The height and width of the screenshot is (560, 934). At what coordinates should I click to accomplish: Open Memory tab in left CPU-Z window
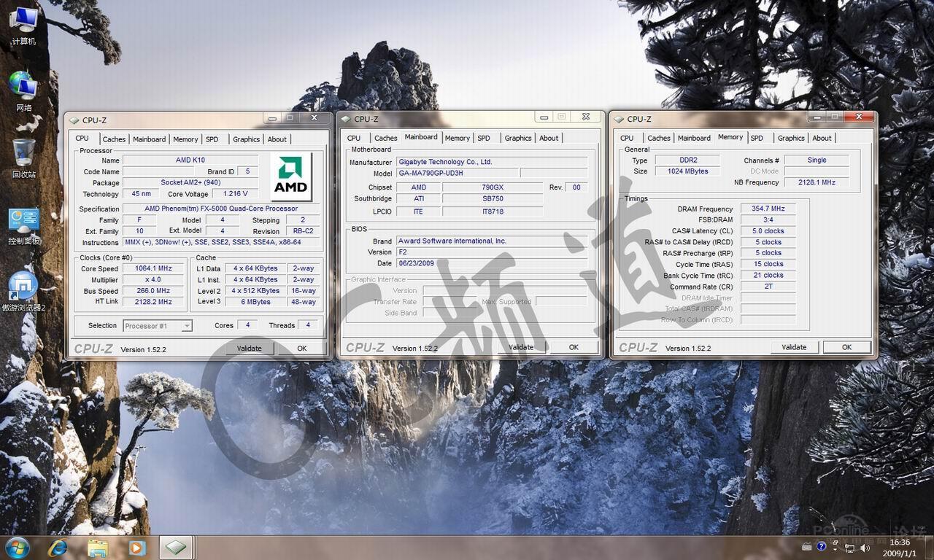point(185,139)
